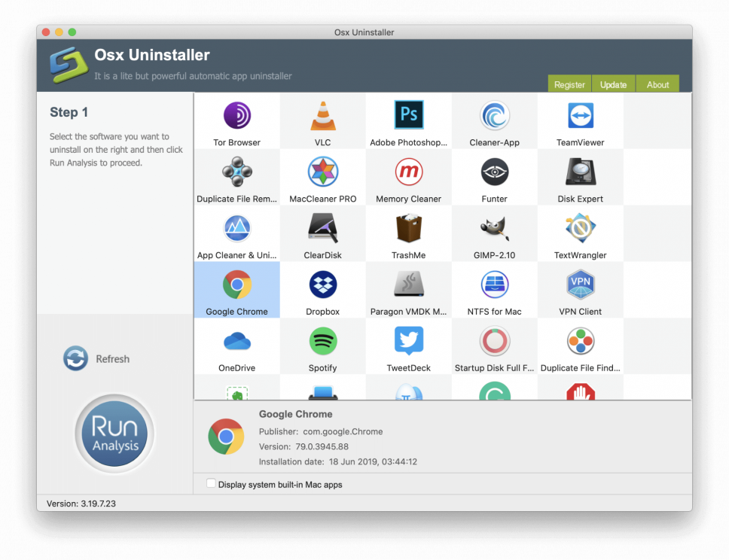Open the Register tab
The image size is (729, 560).
[569, 84]
